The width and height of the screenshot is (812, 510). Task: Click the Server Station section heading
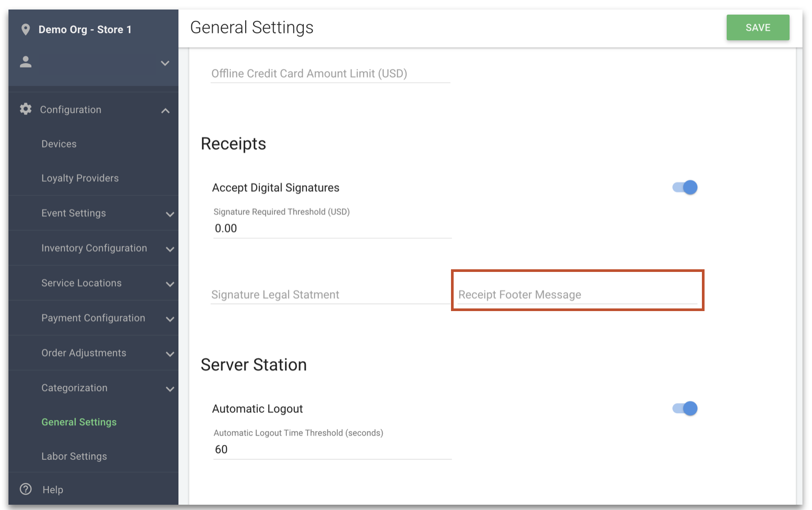point(254,365)
